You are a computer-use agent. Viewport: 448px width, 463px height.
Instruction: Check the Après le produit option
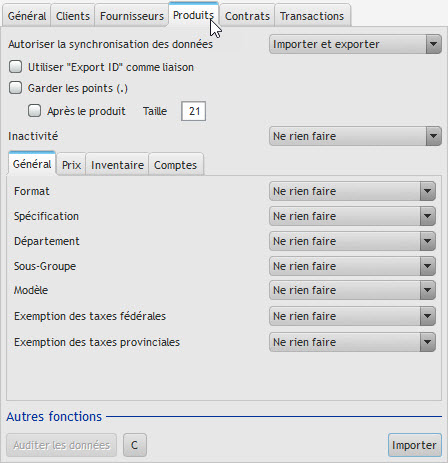tap(35, 111)
